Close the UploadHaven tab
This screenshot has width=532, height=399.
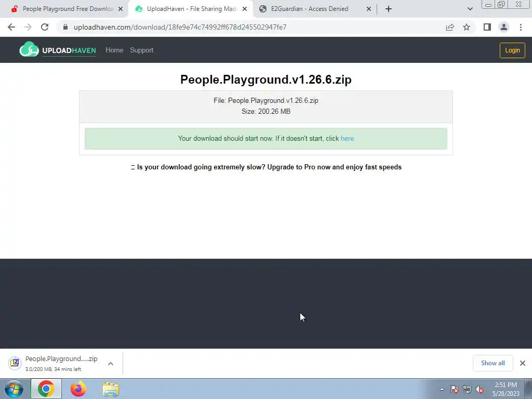point(245,9)
